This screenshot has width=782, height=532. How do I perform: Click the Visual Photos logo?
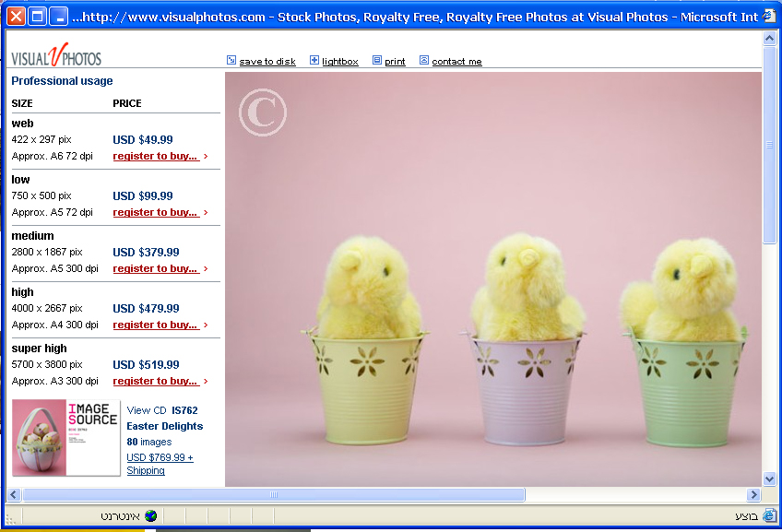(x=56, y=54)
